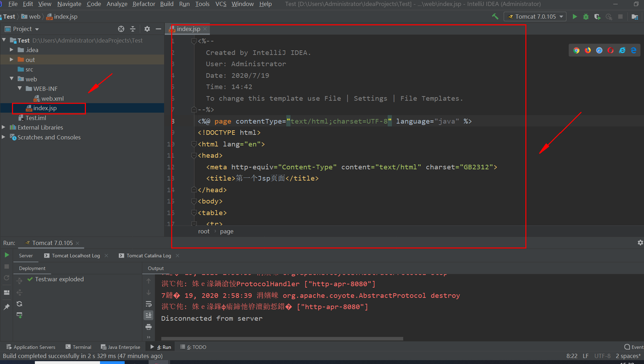Open page in Firefox browser icon
This screenshot has width=644, height=364.
[x=588, y=50]
